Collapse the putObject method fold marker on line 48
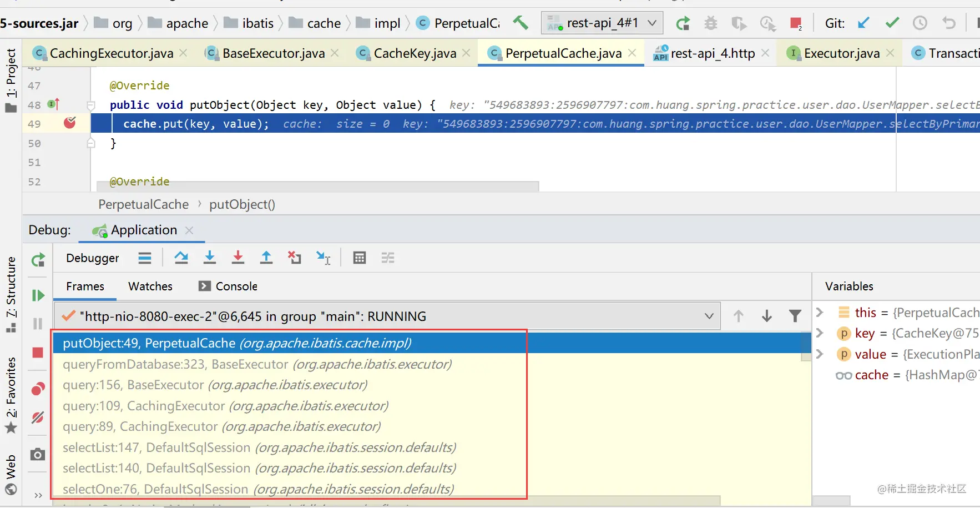The width and height of the screenshot is (980, 508). click(91, 105)
